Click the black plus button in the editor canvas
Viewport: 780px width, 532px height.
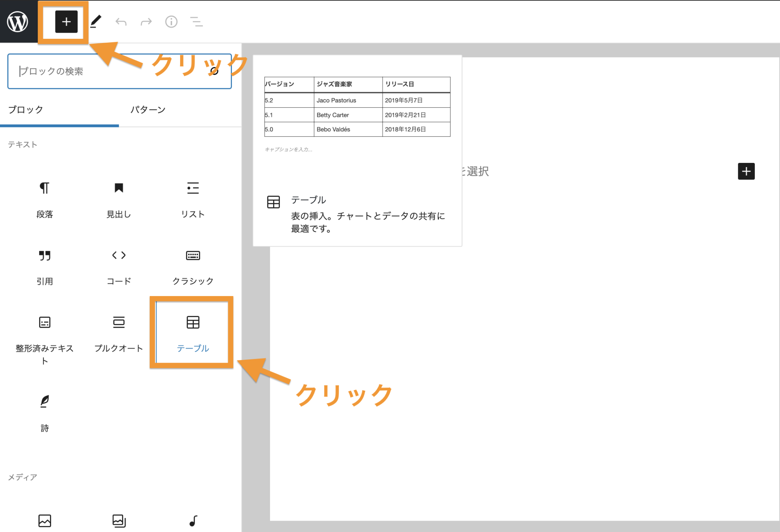746,171
